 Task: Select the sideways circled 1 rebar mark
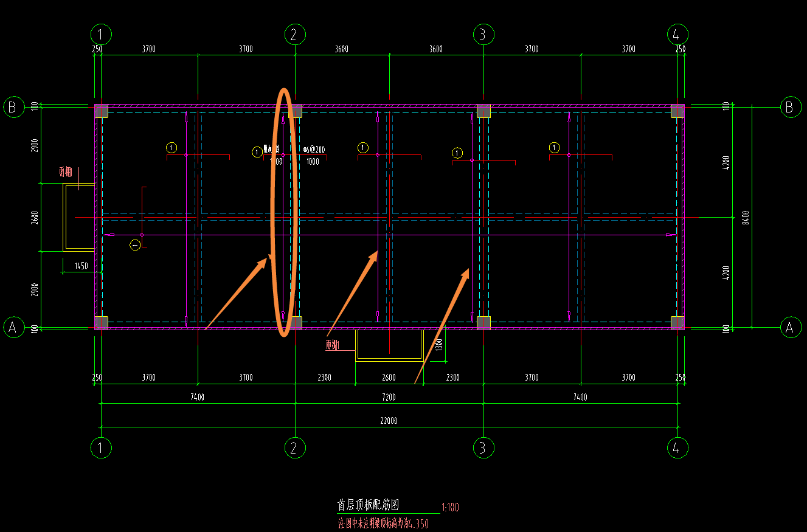[135, 245]
